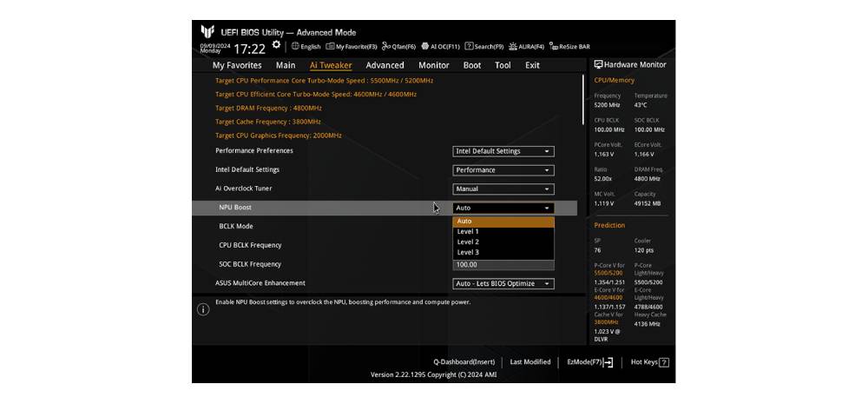Image resolution: width=868 pixels, height=404 pixels.
Task: Click Last Modified button
Action: pos(529,362)
